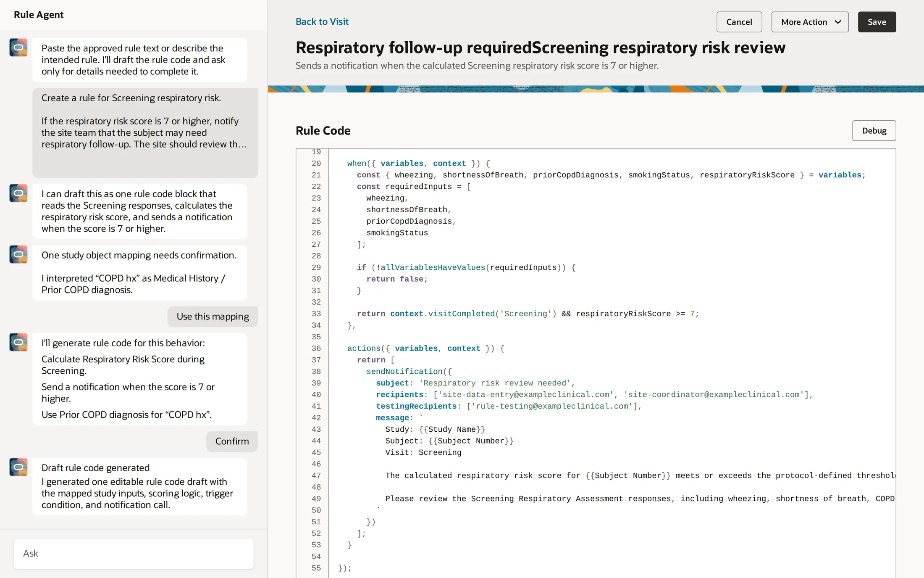
Task: Click line number 33 in code gutter
Action: tap(316, 314)
